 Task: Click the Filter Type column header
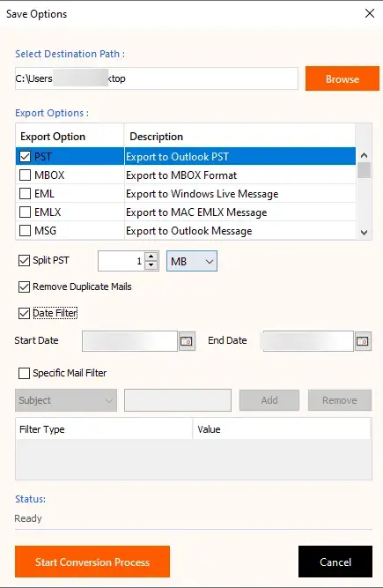tap(104, 429)
